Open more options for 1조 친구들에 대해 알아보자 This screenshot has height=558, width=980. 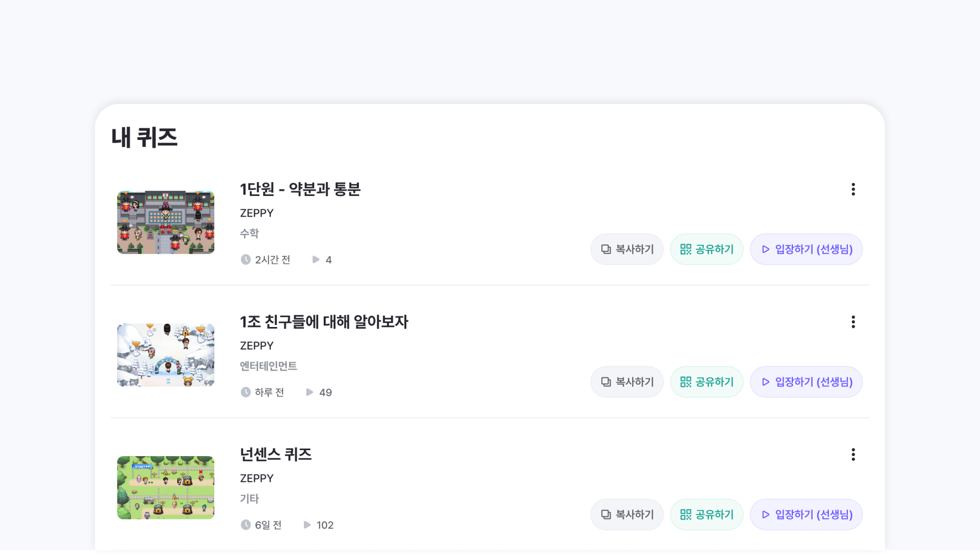(x=853, y=322)
